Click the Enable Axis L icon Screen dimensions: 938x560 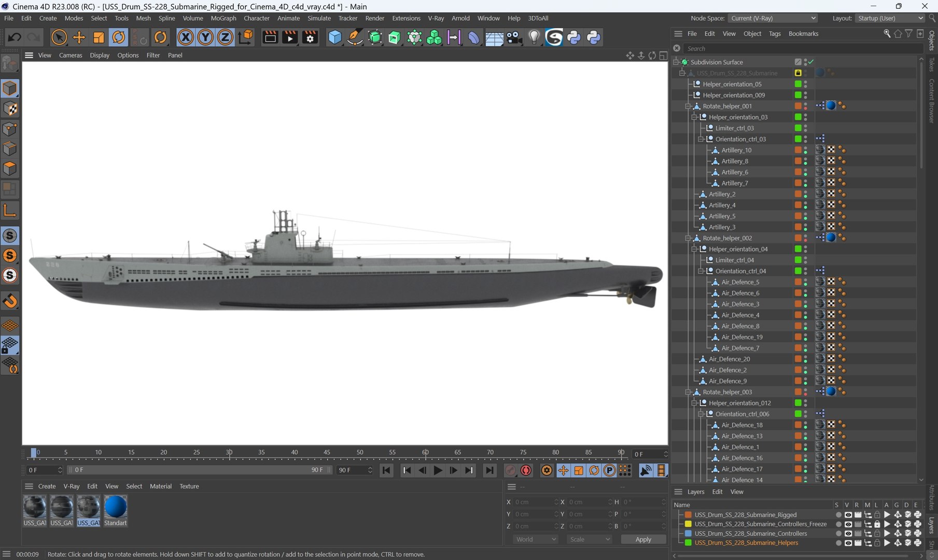(10, 211)
